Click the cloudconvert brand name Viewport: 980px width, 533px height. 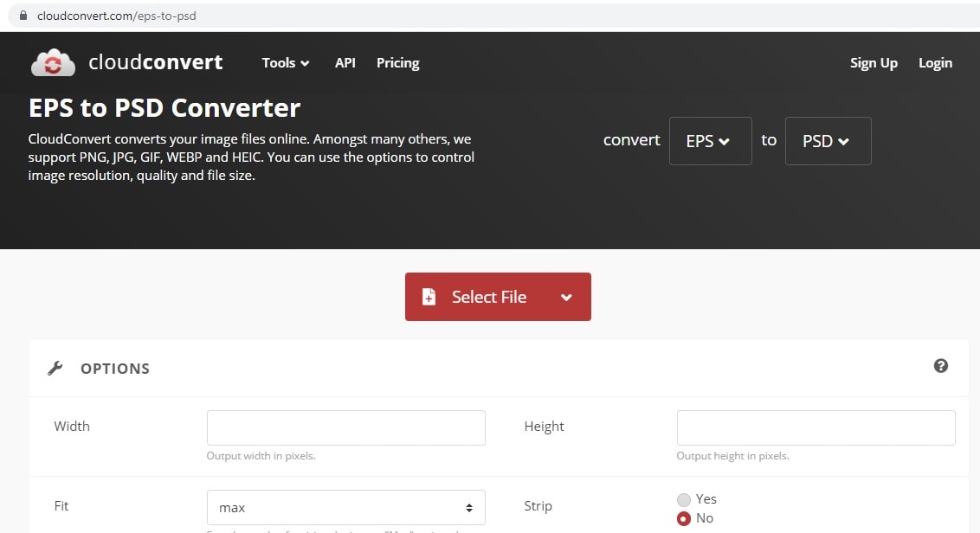156,62
